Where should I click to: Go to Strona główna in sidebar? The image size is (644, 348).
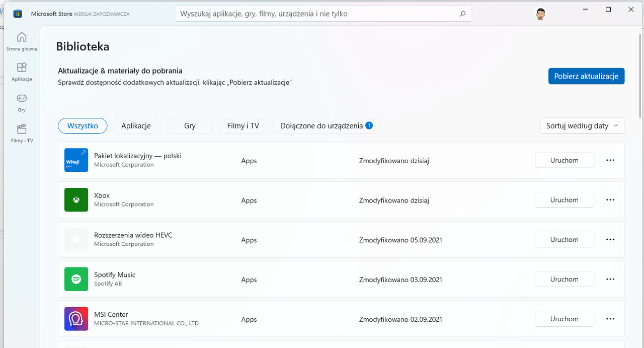(22, 41)
